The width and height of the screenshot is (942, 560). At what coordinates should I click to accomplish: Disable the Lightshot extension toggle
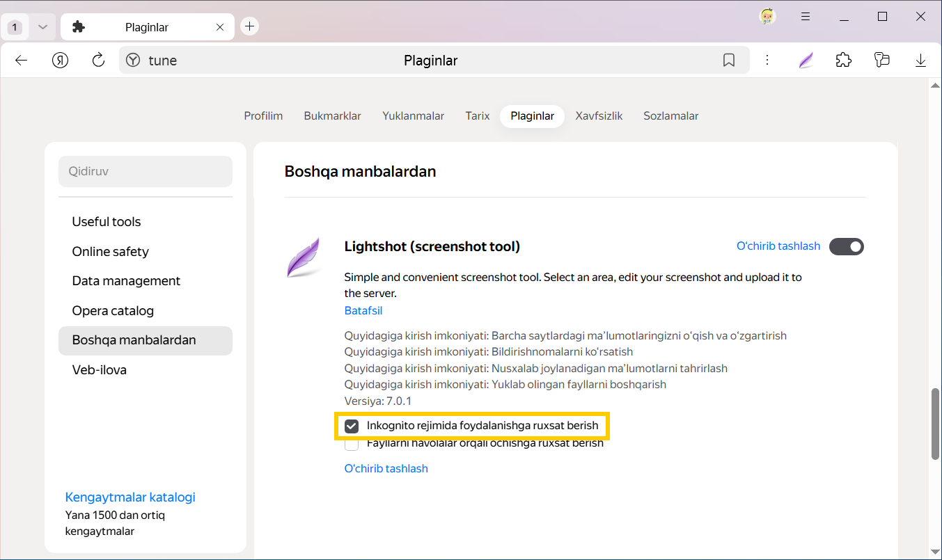point(846,246)
